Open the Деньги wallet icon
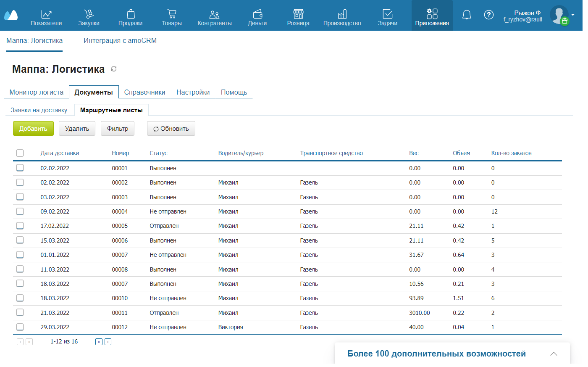This screenshot has width=588, height=367. (x=257, y=14)
